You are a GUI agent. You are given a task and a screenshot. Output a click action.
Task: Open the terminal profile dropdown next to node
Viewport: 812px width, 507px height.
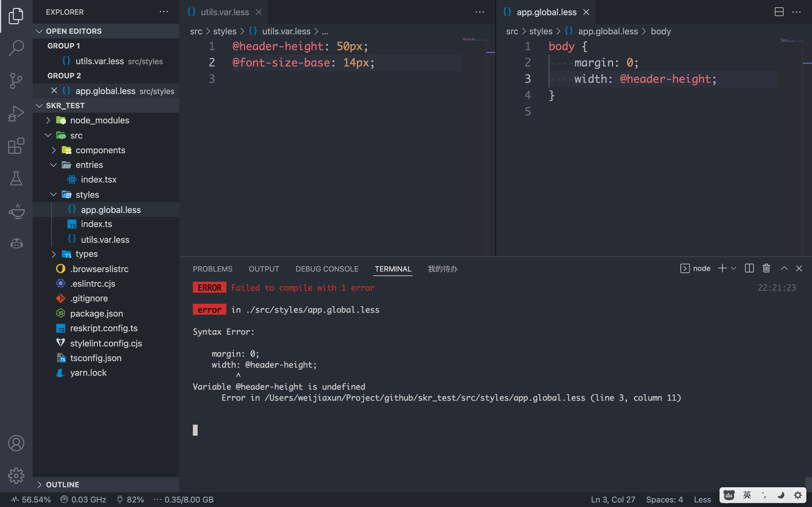pyautogui.click(x=734, y=268)
